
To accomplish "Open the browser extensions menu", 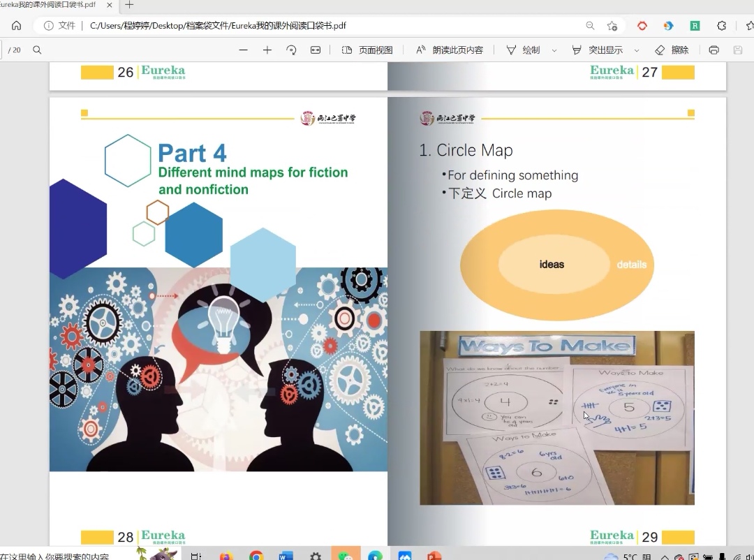I will click(x=721, y=26).
